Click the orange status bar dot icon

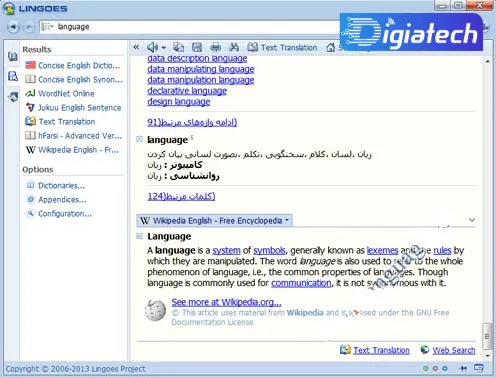coord(435,368)
